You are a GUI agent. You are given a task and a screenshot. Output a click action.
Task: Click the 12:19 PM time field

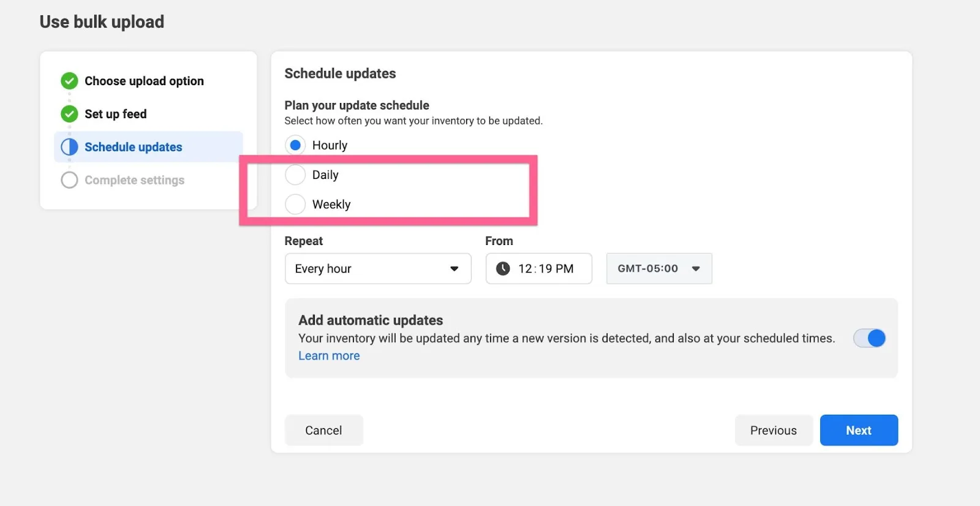[x=539, y=268]
